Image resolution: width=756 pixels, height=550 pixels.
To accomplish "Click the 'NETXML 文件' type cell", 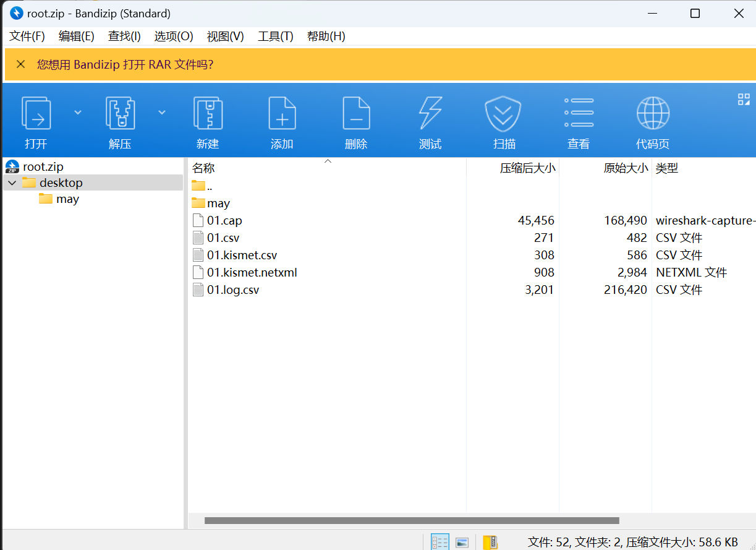I will click(x=692, y=272).
